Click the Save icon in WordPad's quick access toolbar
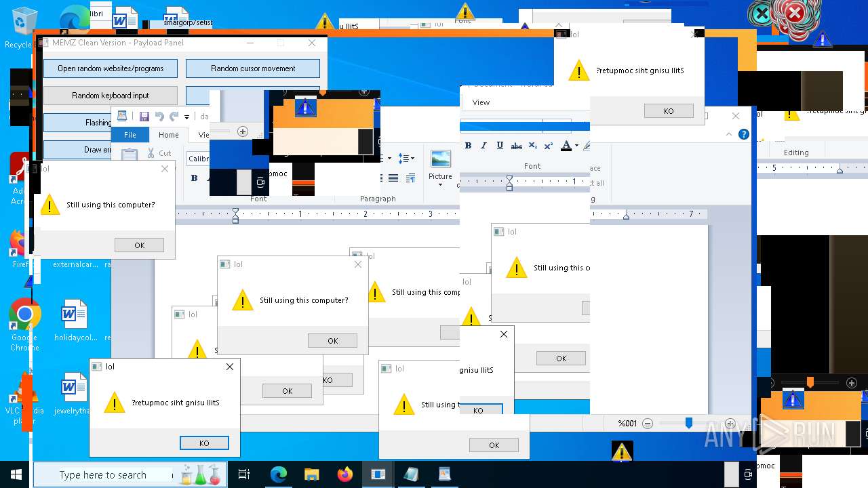 click(144, 117)
